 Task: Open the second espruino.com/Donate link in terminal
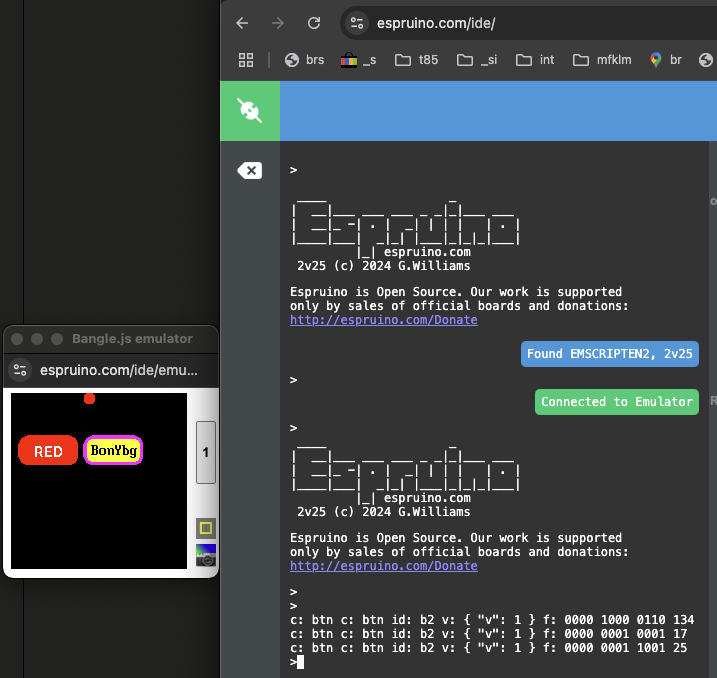(x=384, y=566)
